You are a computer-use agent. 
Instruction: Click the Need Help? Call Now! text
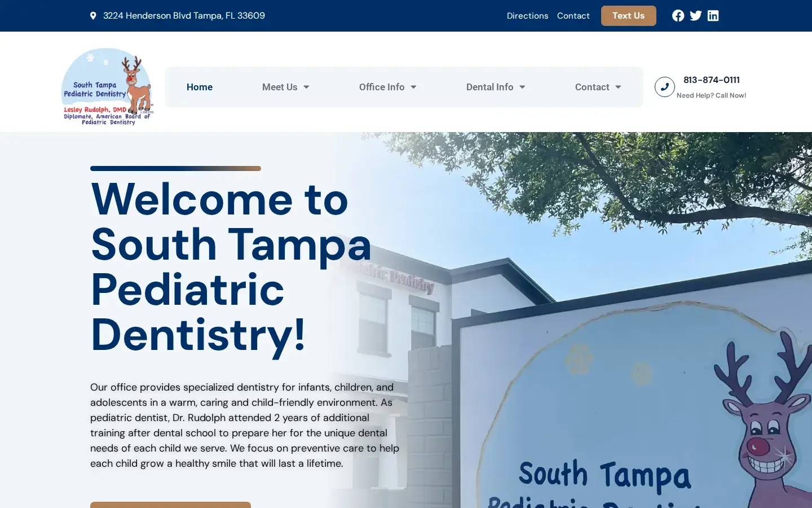[711, 95]
